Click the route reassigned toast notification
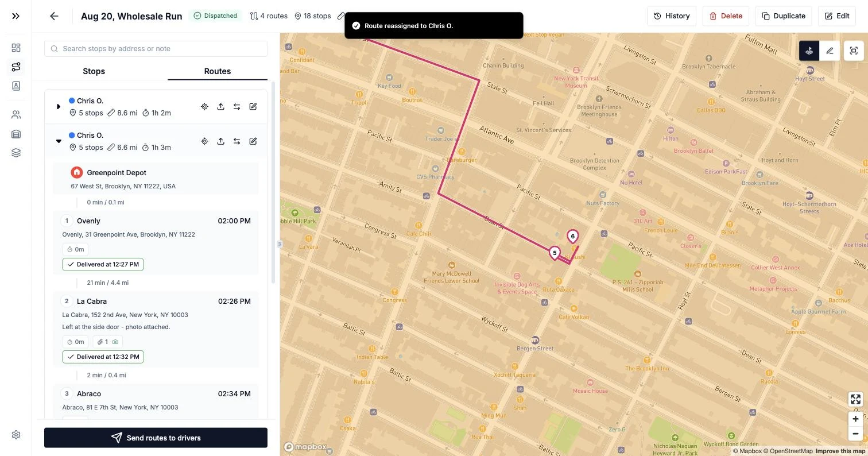 pos(434,26)
